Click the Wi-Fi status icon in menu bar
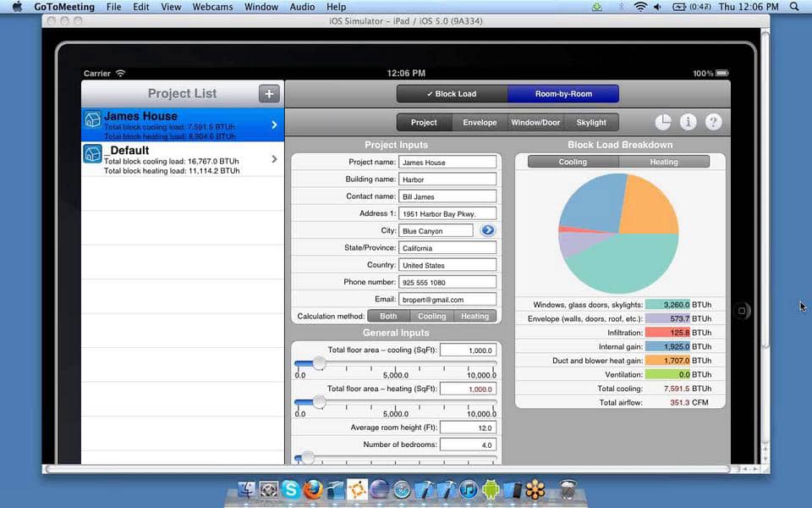The width and height of the screenshot is (812, 508). point(640,7)
